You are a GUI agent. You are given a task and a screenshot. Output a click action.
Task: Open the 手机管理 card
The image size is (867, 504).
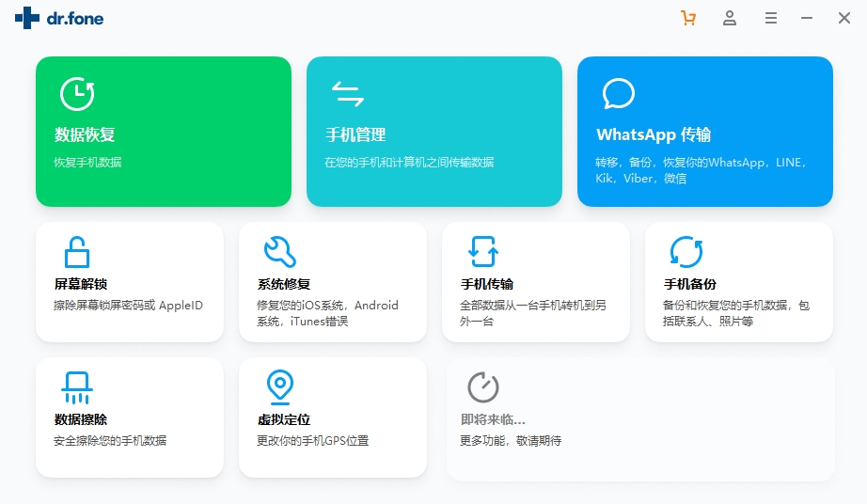point(434,132)
